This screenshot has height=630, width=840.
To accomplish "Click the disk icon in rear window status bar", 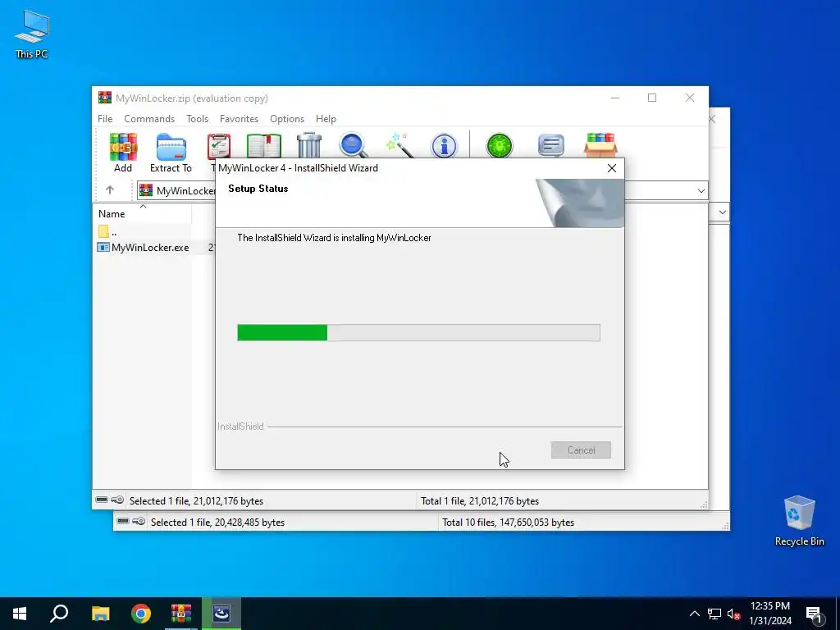I will pyautogui.click(x=123, y=521).
